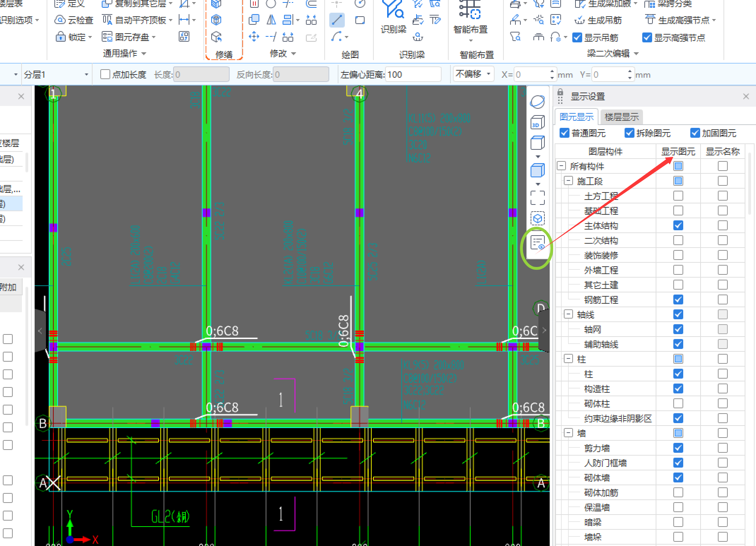Toggle 钢筋工程 display in the element list
Viewport: 756px width, 546px height.
coord(678,299)
